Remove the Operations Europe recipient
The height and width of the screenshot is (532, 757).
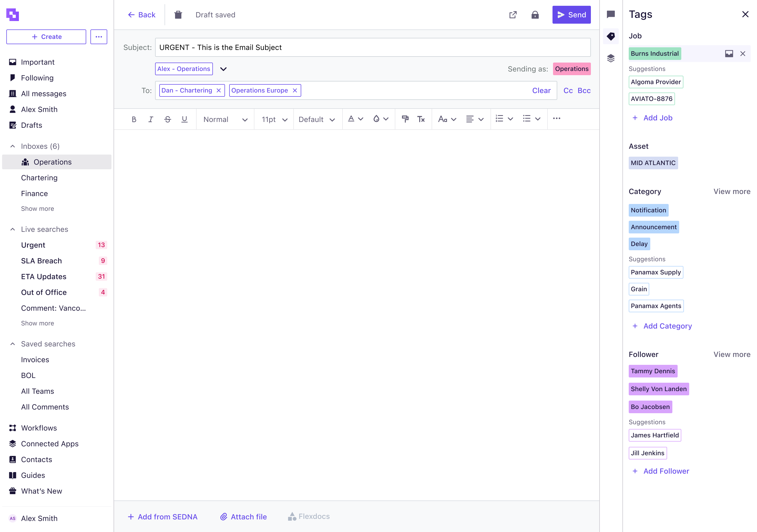295,90
